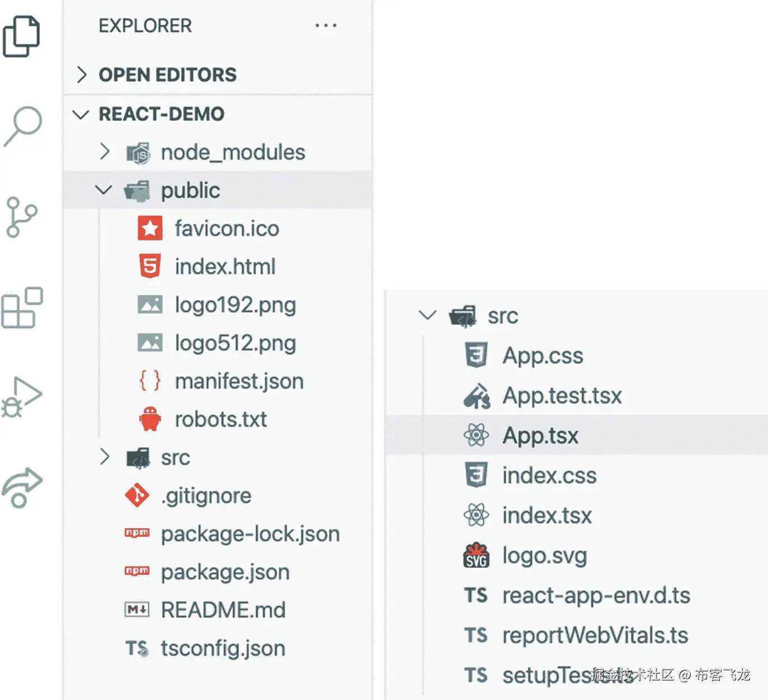768x700 pixels.
Task: Open the robots.txt file name
Action: (x=220, y=419)
